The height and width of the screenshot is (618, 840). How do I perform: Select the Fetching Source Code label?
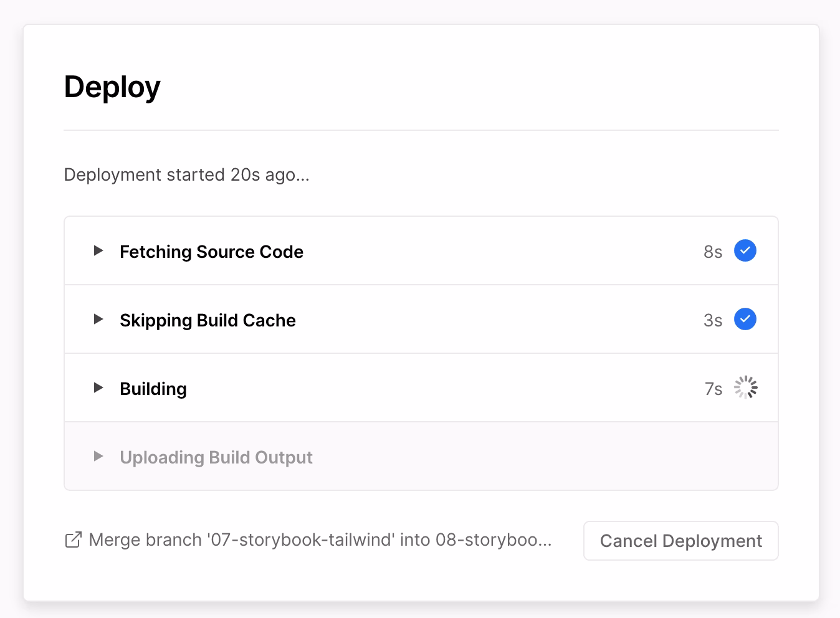[211, 252]
